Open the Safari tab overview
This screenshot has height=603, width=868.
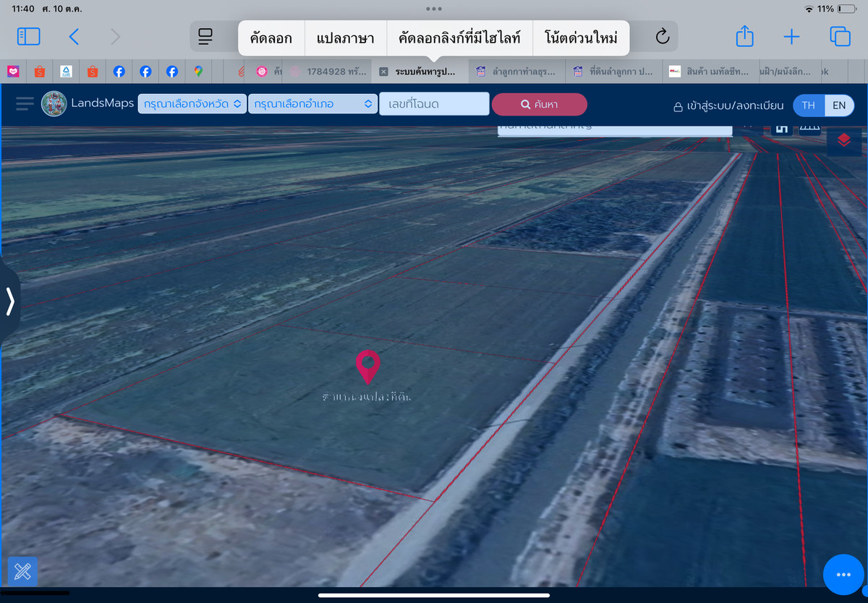pyautogui.click(x=840, y=37)
